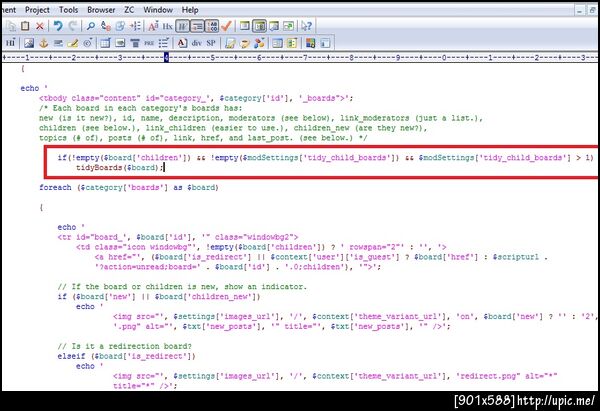600x411 pixels.
Task: Toggle the Directory window icon
Action: click(x=259, y=26)
